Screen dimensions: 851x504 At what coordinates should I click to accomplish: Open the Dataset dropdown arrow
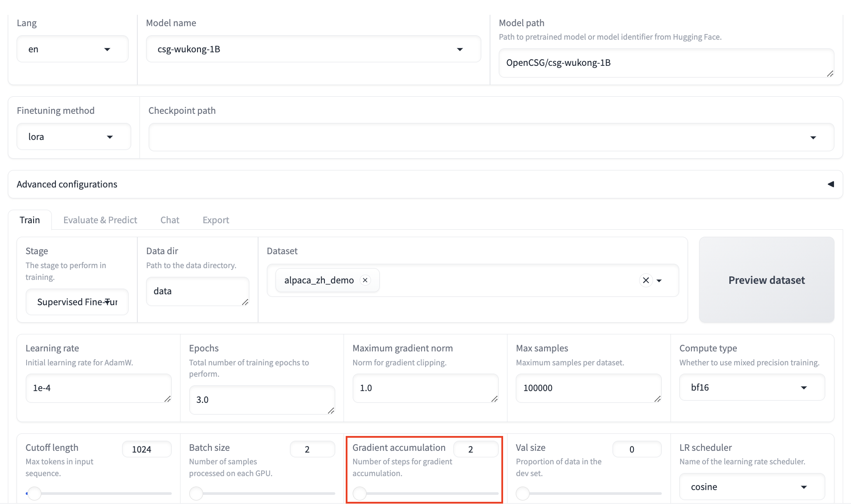click(659, 281)
